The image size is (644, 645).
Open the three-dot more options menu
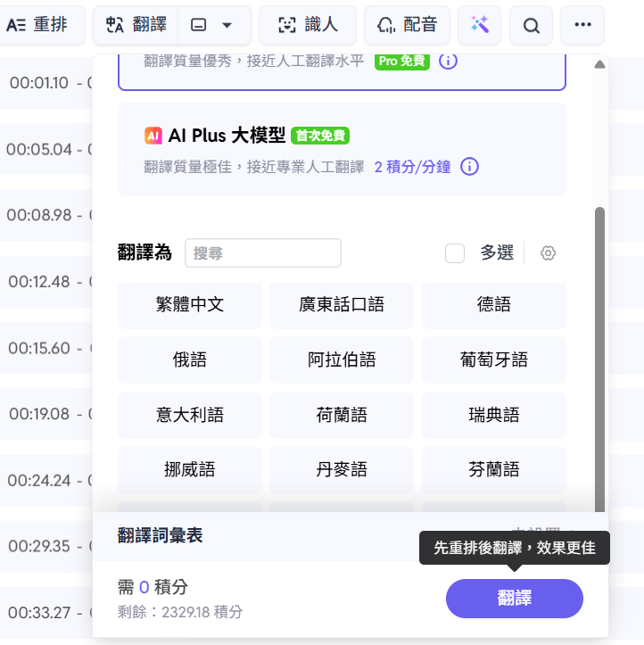582,25
